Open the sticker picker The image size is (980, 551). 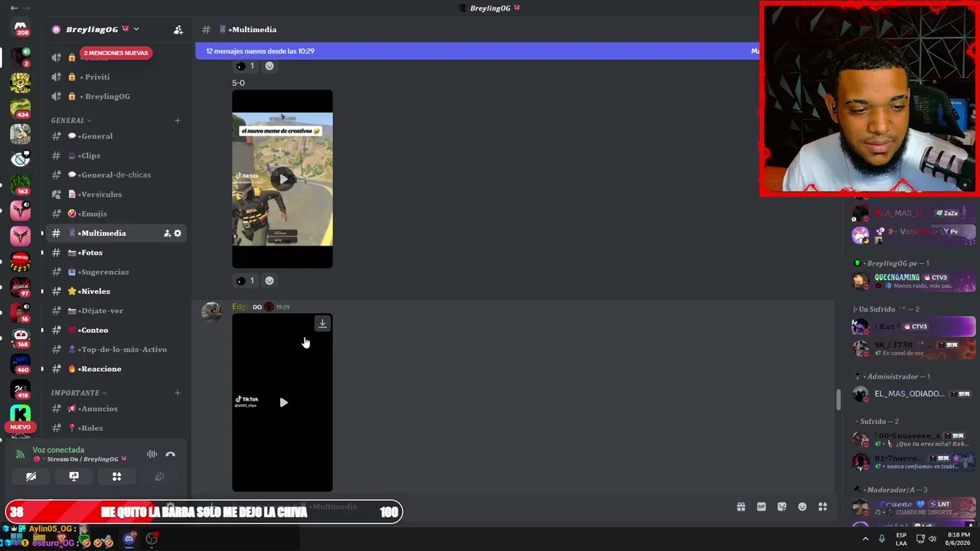point(782,507)
